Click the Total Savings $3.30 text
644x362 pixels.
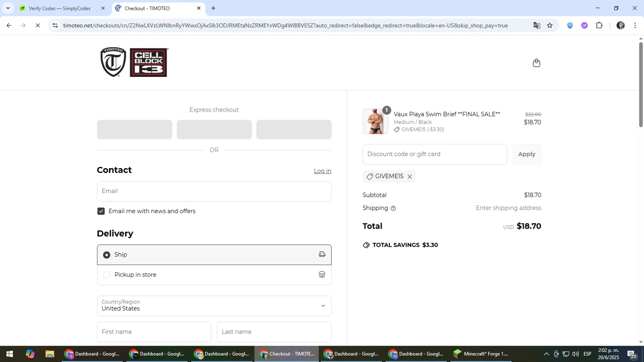pyautogui.click(x=405, y=245)
